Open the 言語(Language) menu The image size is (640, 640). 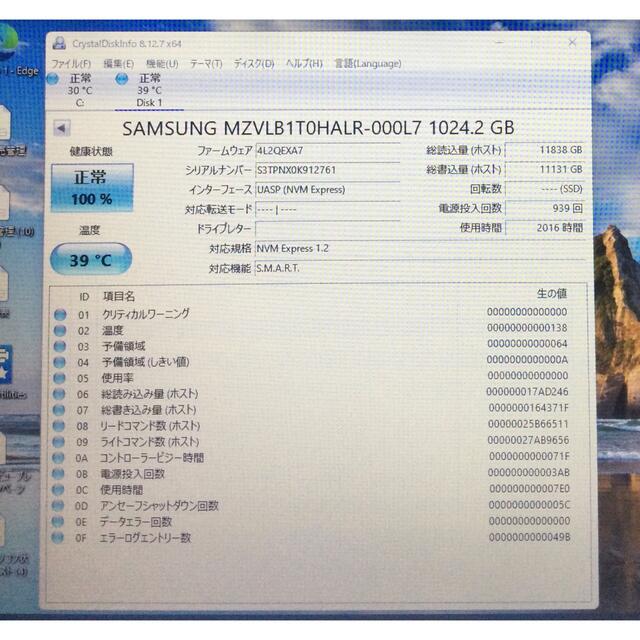pyautogui.click(x=368, y=64)
